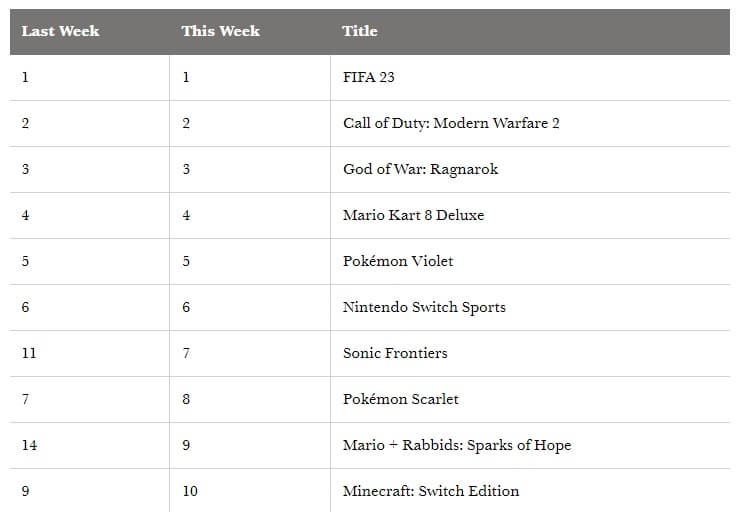739x512 pixels.
Task: Click the Sonic Frontiers title
Action: (x=395, y=353)
